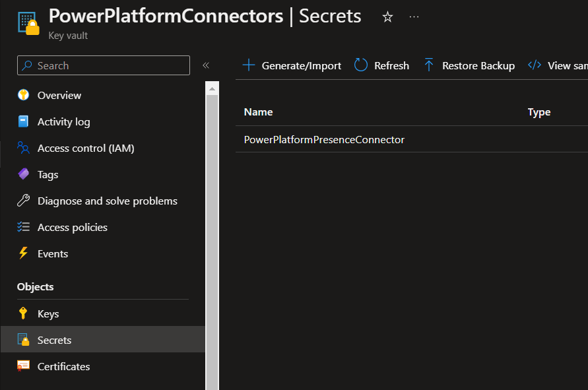The image size is (588, 390).
Task: Click the purple Tags icon
Action: point(24,174)
